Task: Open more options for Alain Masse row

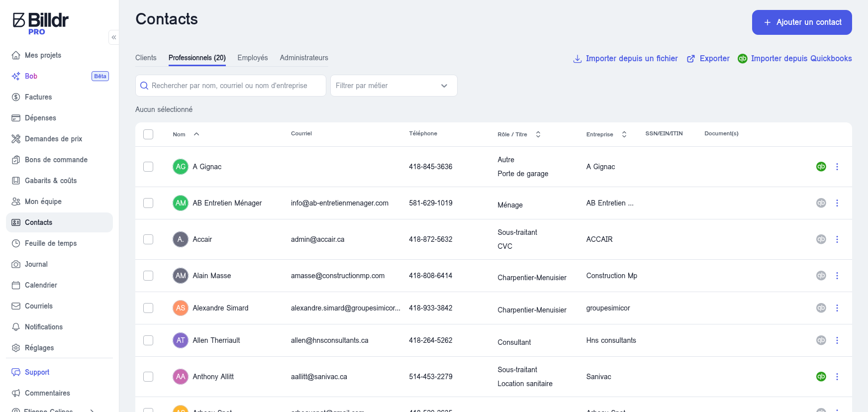Action: click(x=837, y=276)
